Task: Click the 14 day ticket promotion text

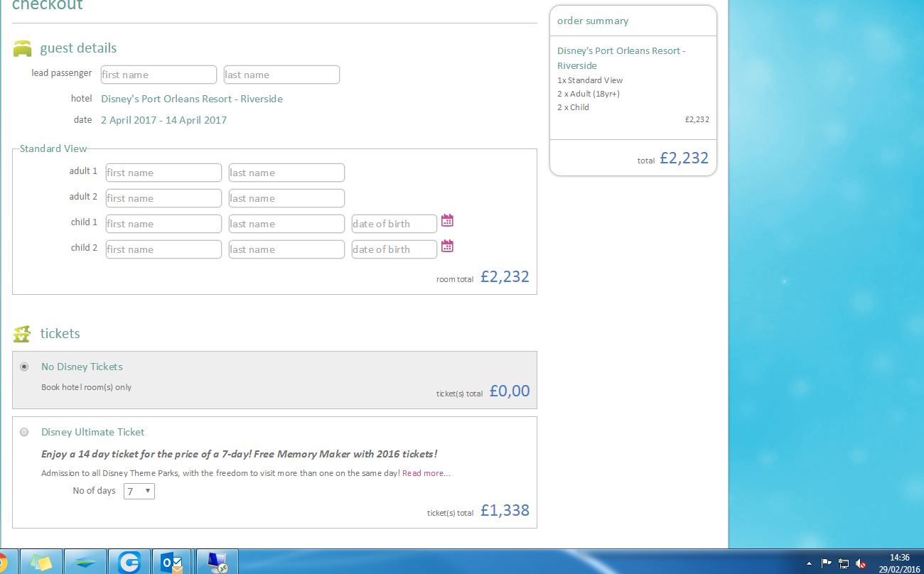Action: [x=240, y=454]
